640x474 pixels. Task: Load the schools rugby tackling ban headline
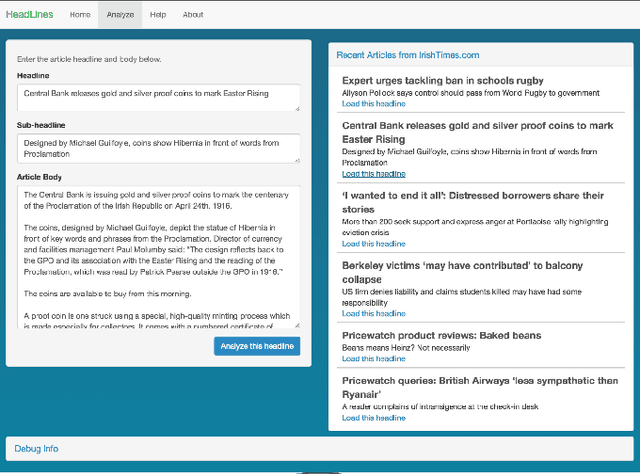[x=373, y=104]
